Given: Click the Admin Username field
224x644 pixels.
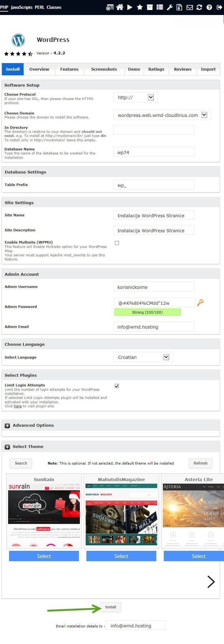Looking at the screenshot, I should 154,287.
